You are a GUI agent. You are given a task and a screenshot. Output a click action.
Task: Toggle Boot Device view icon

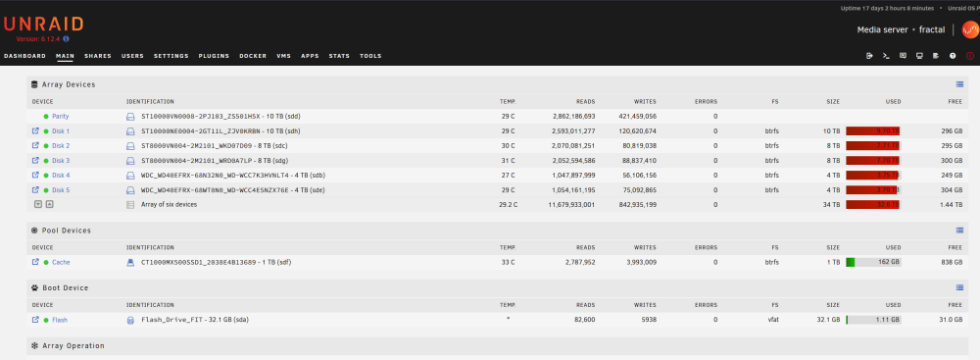tap(959, 288)
